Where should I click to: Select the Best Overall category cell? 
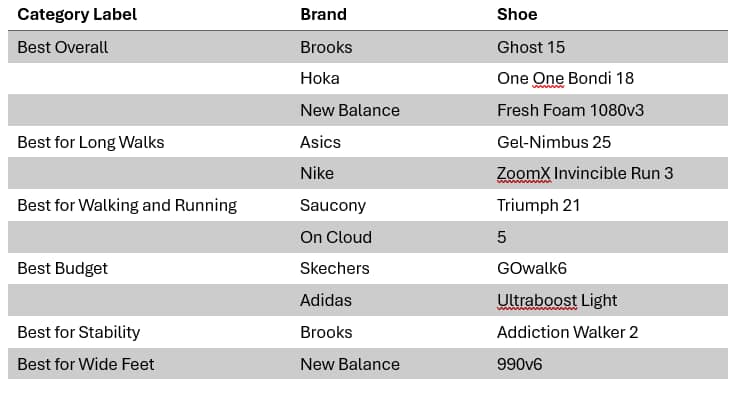(x=63, y=47)
